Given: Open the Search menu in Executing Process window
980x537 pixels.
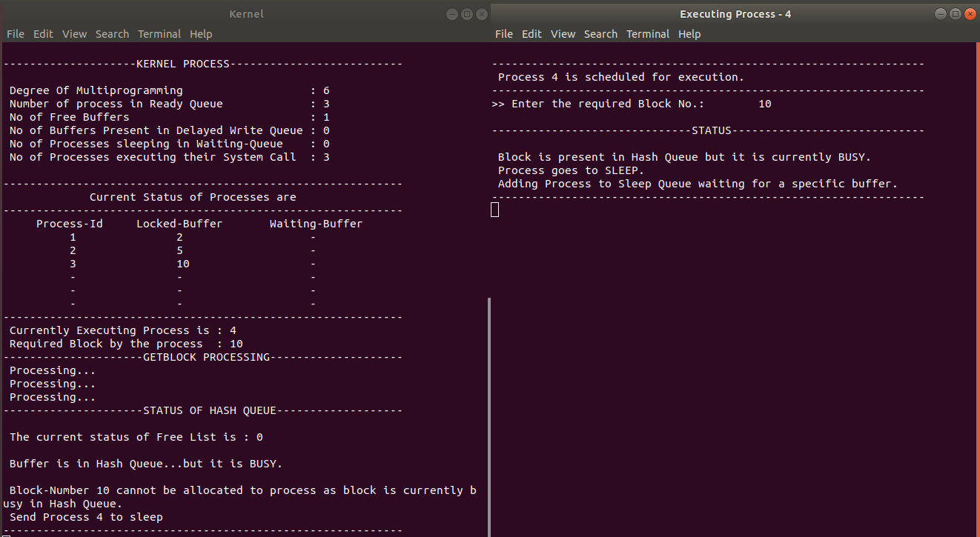Looking at the screenshot, I should point(600,33).
